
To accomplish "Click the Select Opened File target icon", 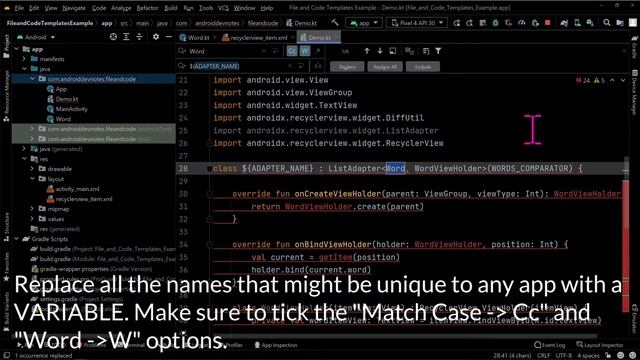I will click(113, 37).
